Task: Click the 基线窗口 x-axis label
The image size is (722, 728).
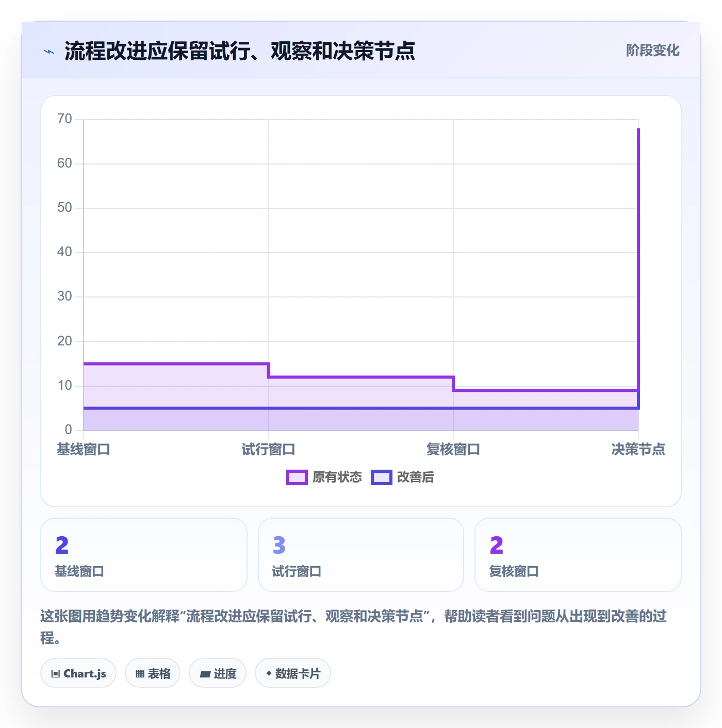Action: coord(84,450)
